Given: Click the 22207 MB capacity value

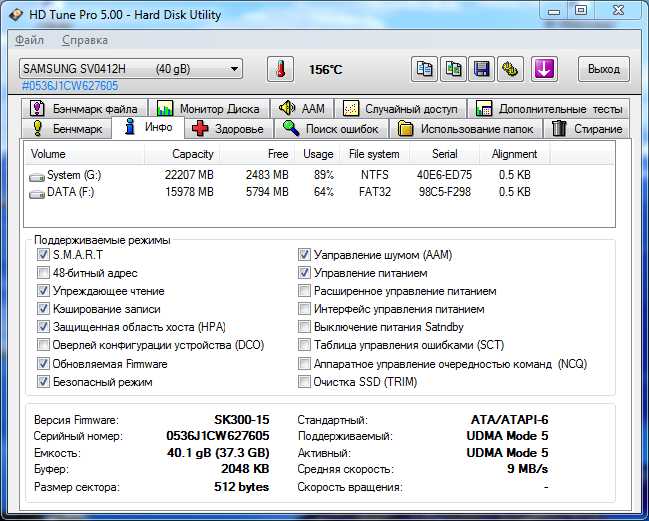Looking at the screenshot, I should pyautogui.click(x=189, y=175).
